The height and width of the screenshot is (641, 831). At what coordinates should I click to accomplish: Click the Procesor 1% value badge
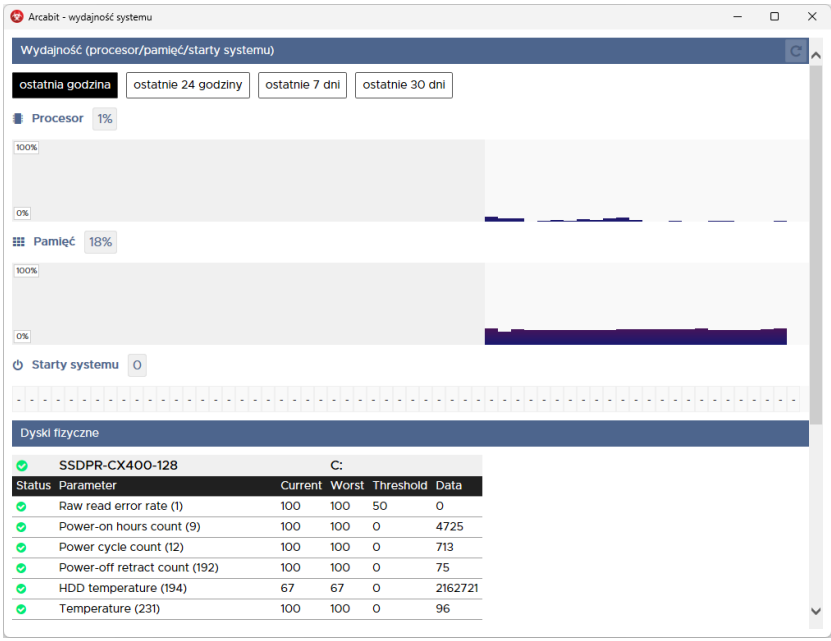104,119
